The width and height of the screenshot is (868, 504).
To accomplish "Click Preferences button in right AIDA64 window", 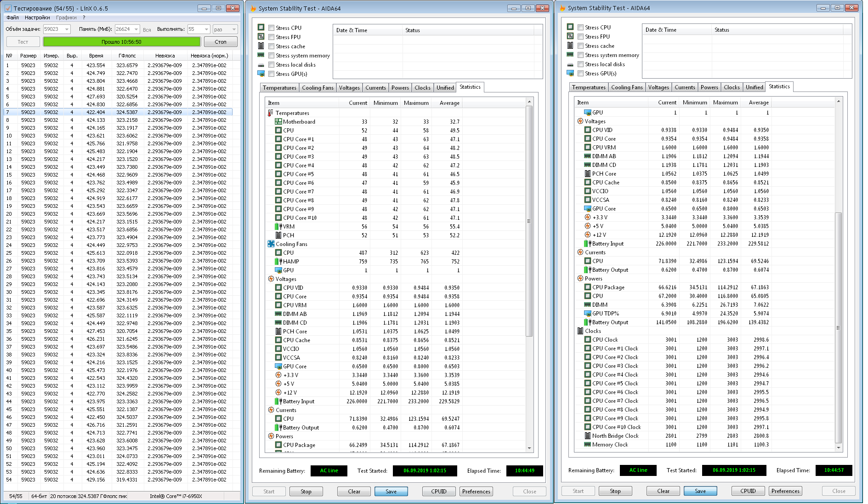I will [785, 491].
